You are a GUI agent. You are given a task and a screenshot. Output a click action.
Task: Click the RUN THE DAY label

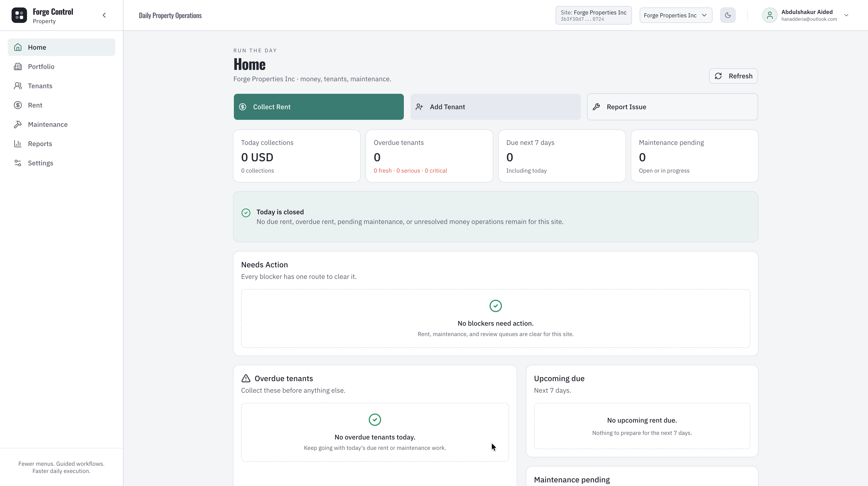pyautogui.click(x=255, y=51)
